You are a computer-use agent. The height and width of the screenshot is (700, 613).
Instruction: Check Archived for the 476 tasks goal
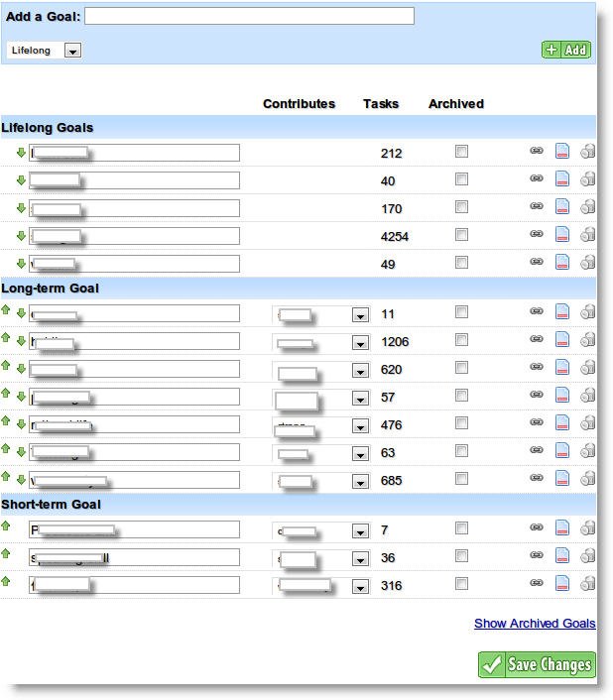pos(461,422)
